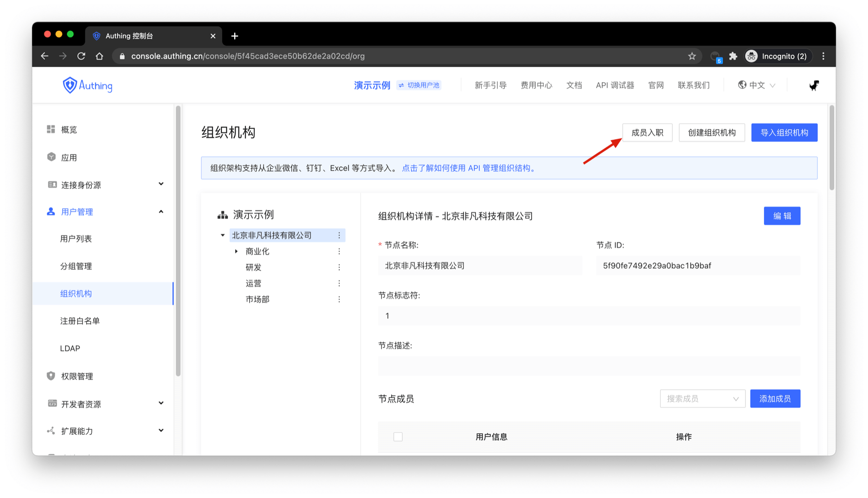The image size is (868, 498).
Task: Open the browser extensions puzzle icon
Action: tap(733, 56)
